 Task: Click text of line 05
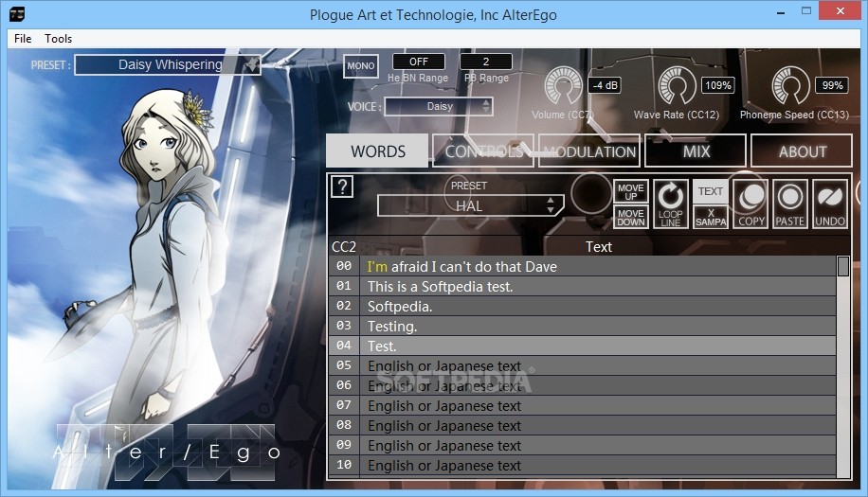[x=444, y=366]
